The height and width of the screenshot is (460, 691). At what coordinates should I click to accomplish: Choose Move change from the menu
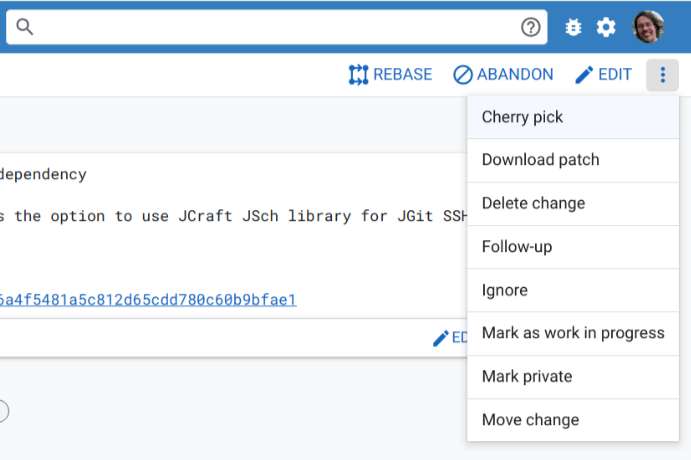pyautogui.click(x=530, y=420)
